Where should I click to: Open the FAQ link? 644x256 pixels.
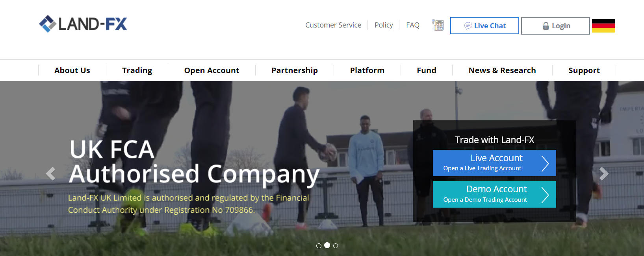(x=413, y=25)
